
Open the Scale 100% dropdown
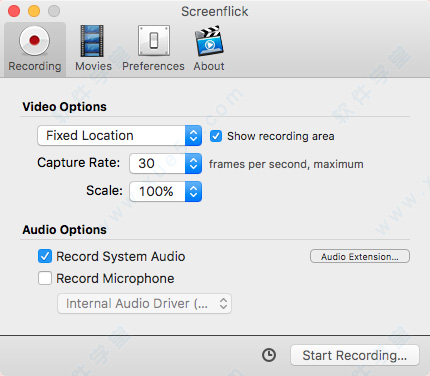click(x=166, y=191)
